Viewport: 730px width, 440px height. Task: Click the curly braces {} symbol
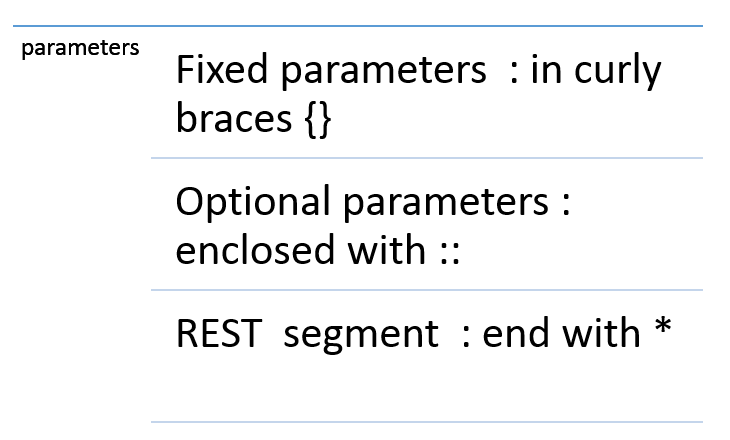[312, 120]
